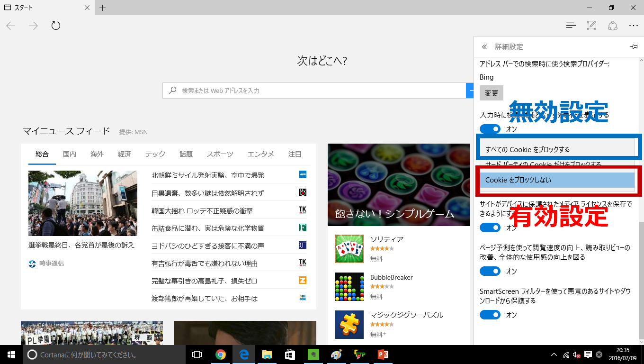The width and height of the screenshot is (644, 364).
Task: Open the Web Note pen icon
Action: click(x=591, y=26)
